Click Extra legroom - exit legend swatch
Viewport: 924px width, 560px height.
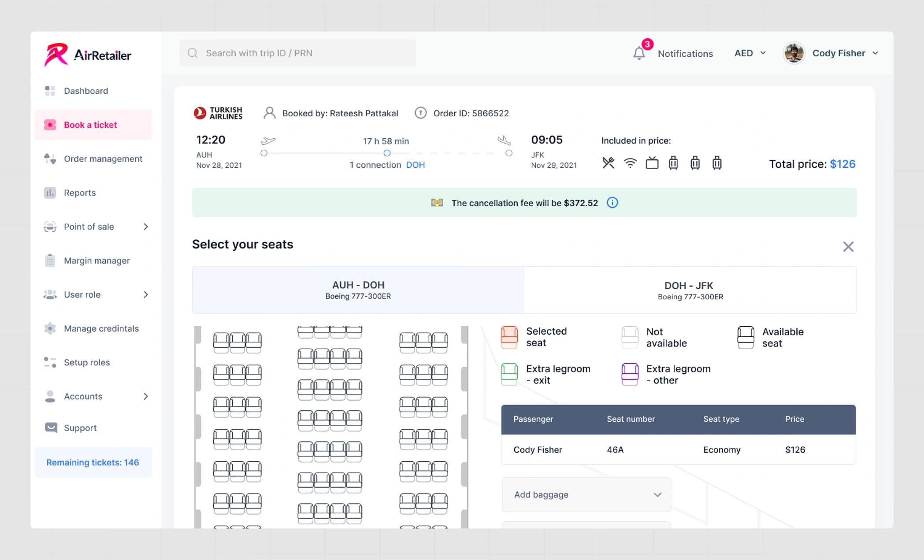tap(509, 374)
